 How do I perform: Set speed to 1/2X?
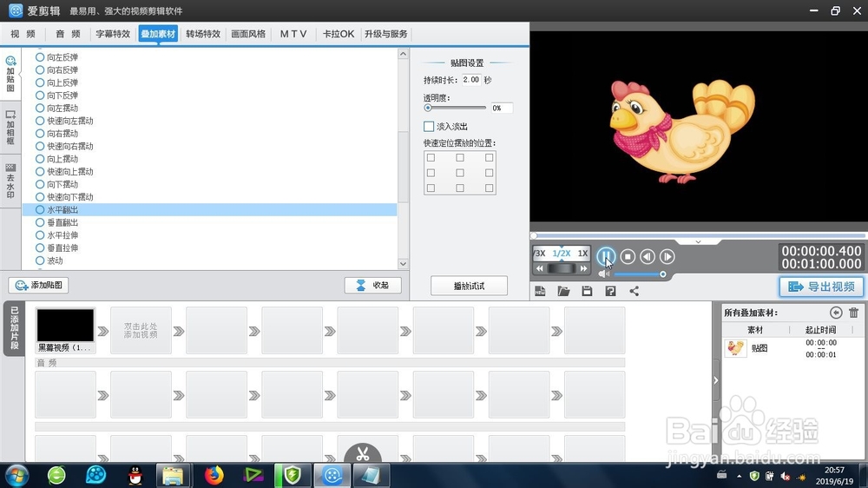(562, 254)
